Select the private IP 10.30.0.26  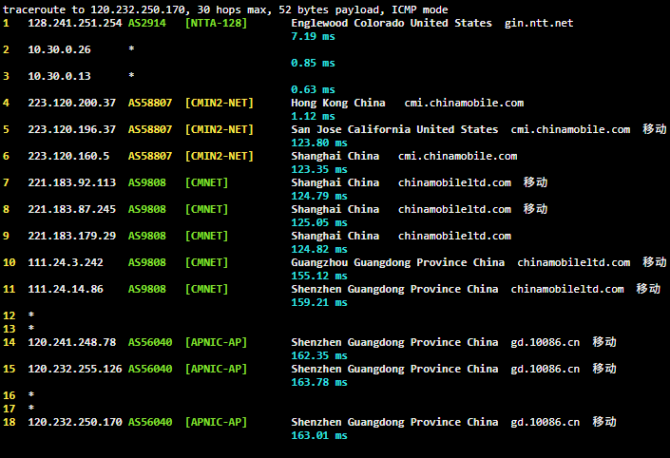click(59, 49)
